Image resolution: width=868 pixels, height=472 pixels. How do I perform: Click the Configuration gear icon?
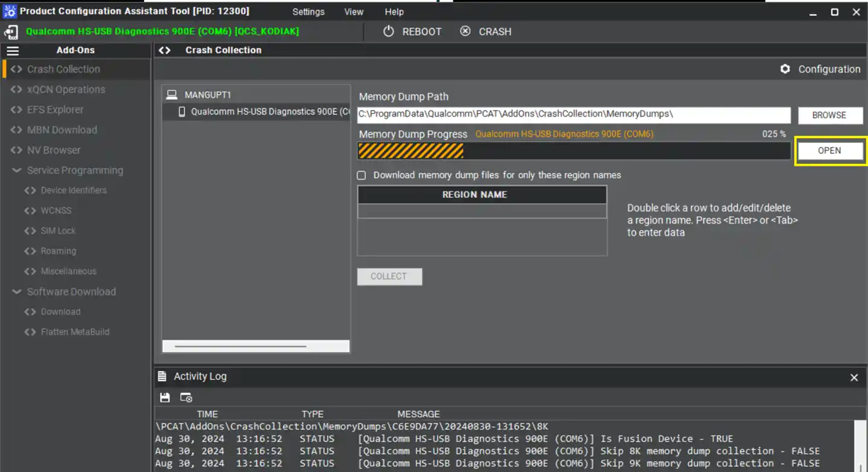tap(785, 69)
